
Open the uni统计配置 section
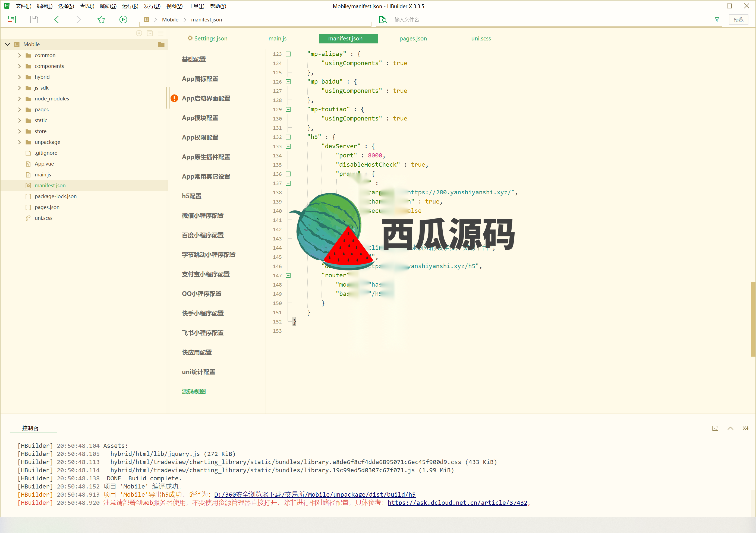click(199, 372)
